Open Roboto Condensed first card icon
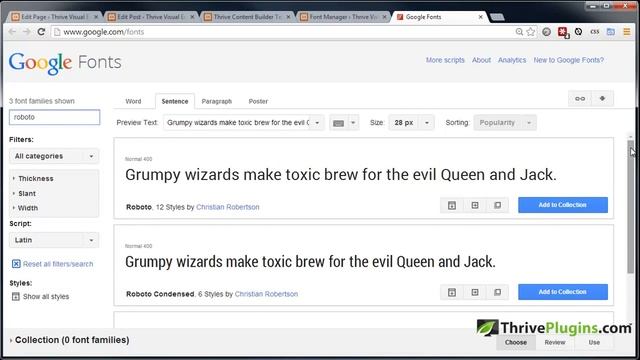 (x=452, y=292)
